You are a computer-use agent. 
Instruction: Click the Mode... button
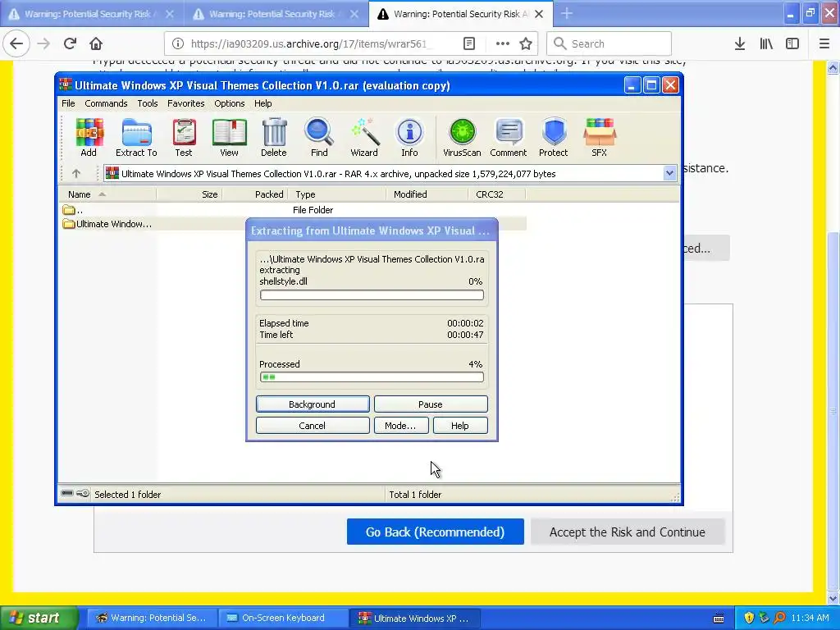click(x=400, y=426)
